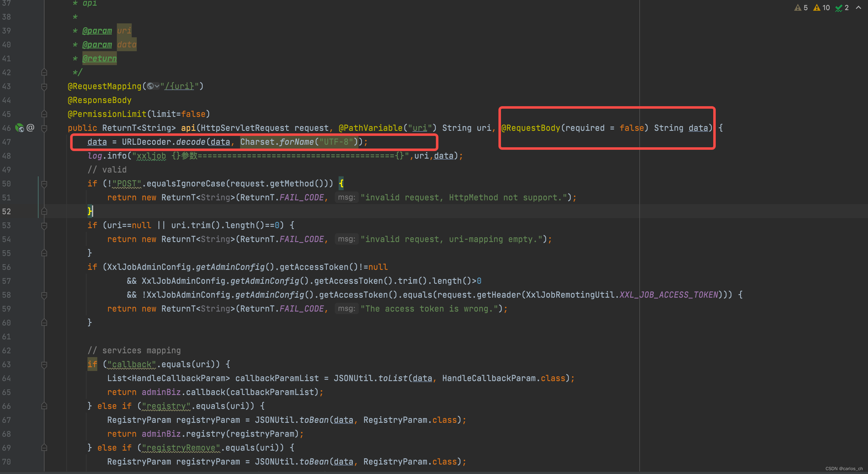Screen dimensions: 868x474
Task: Click the globe URL icon in @RequestMapping
Action: point(151,86)
